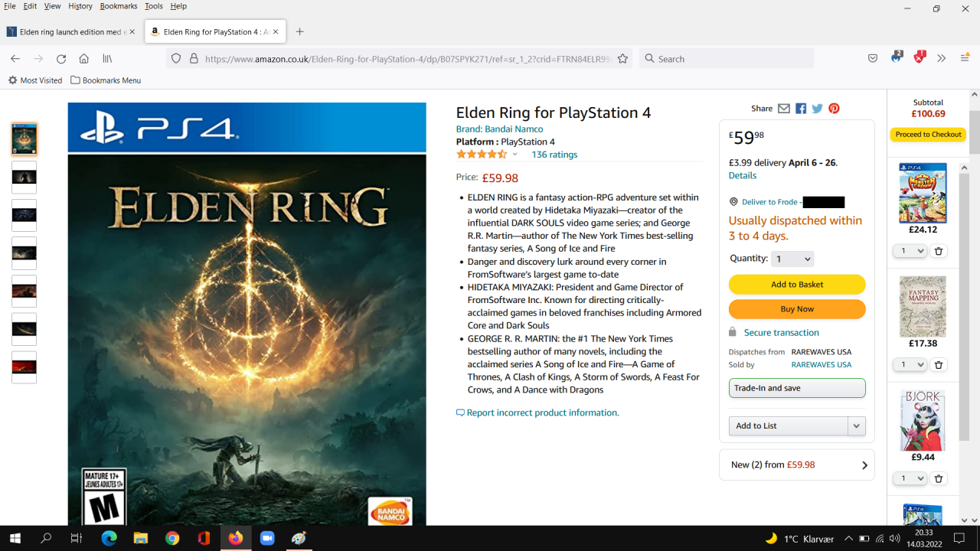This screenshot has width=980, height=551.
Task: Go to Firefox home page
Action: click(x=84, y=59)
